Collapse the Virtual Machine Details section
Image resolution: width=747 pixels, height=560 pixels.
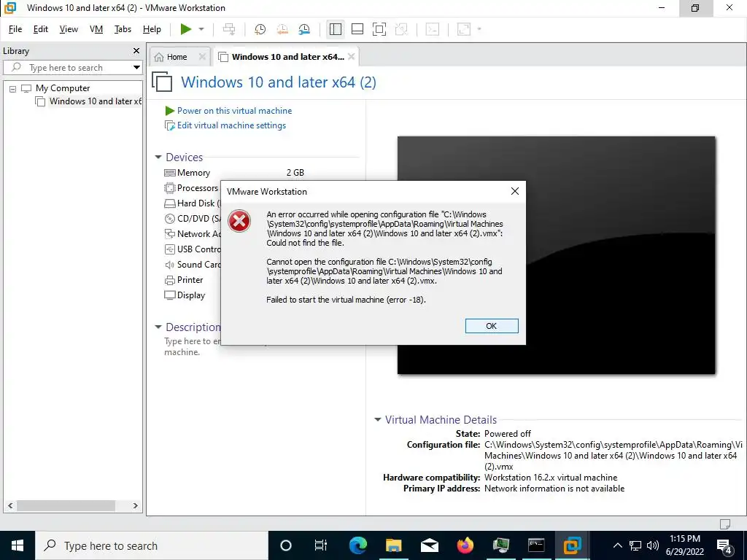[378, 419]
